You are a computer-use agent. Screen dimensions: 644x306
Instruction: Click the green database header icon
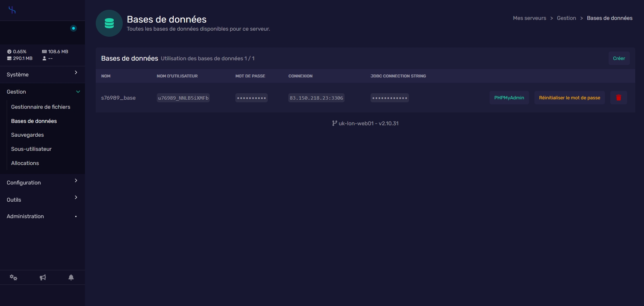pos(109,23)
